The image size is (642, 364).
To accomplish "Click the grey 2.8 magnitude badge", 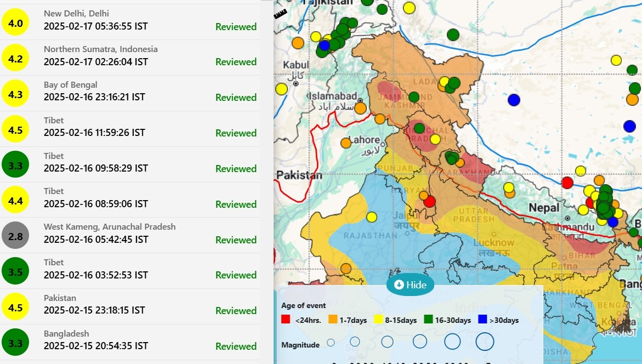I will click(15, 236).
